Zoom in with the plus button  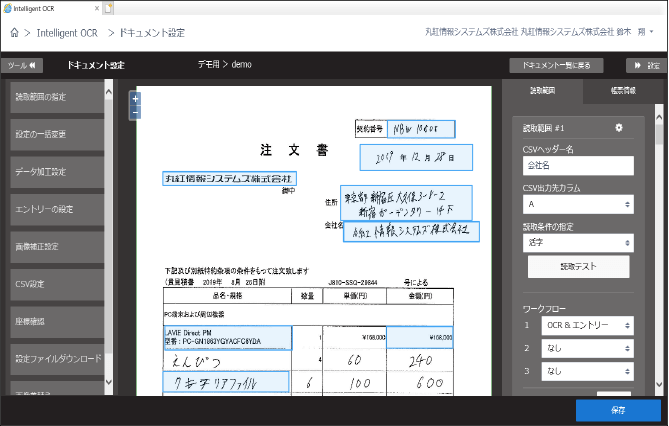pos(135,99)
